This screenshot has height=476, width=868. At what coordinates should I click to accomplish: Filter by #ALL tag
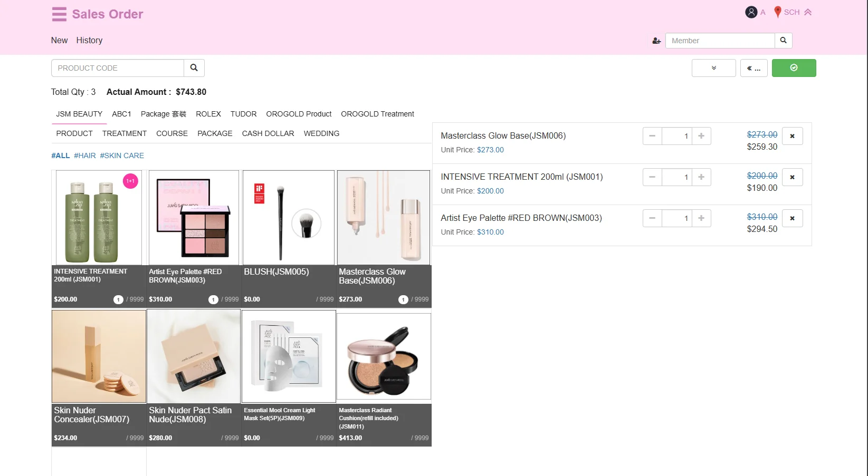click(x=61, y=156)
